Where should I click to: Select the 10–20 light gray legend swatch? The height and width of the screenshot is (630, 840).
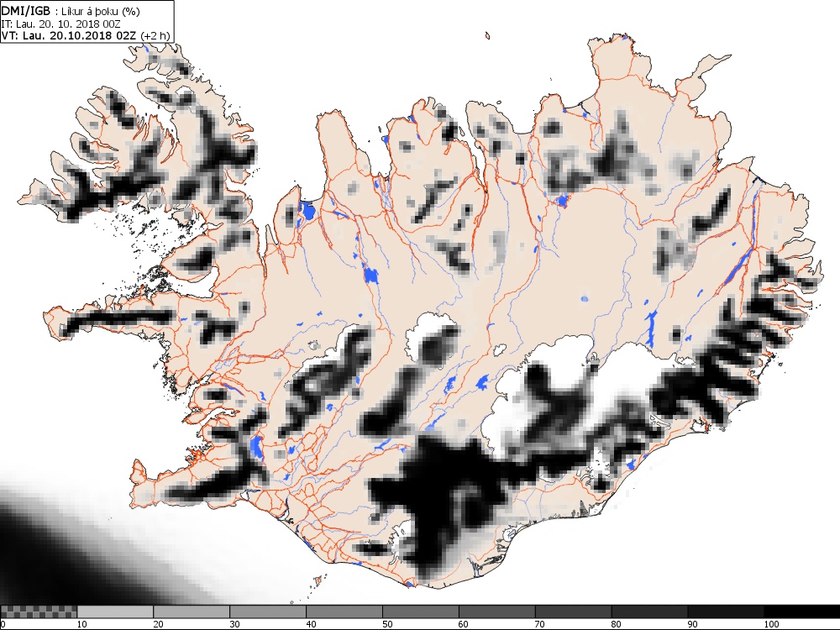tap(115, 612)
